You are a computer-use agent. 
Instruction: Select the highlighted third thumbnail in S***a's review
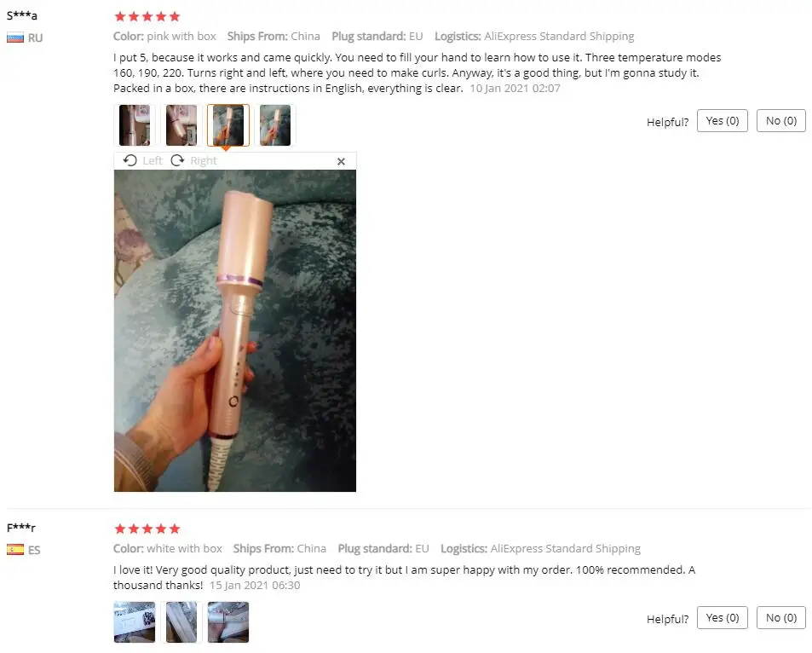point(227,125)
